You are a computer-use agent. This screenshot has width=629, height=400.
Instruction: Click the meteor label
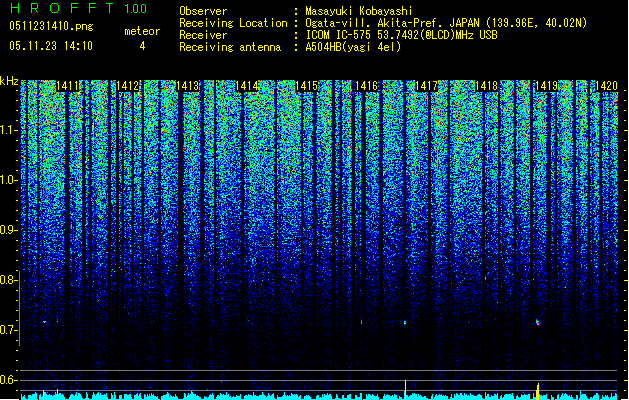(x=142, y=31)
